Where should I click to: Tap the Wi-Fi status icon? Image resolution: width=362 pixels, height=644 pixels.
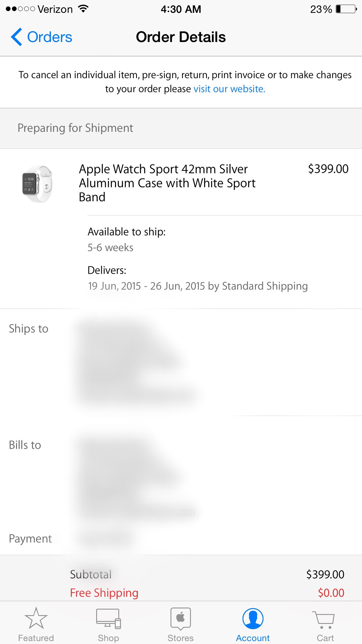83,9
